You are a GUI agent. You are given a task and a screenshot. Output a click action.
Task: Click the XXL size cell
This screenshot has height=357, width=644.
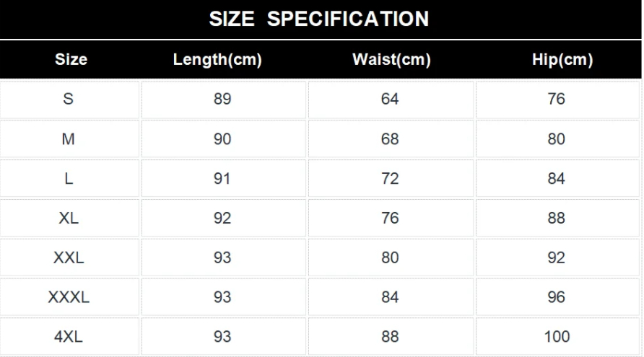[69, 257]
